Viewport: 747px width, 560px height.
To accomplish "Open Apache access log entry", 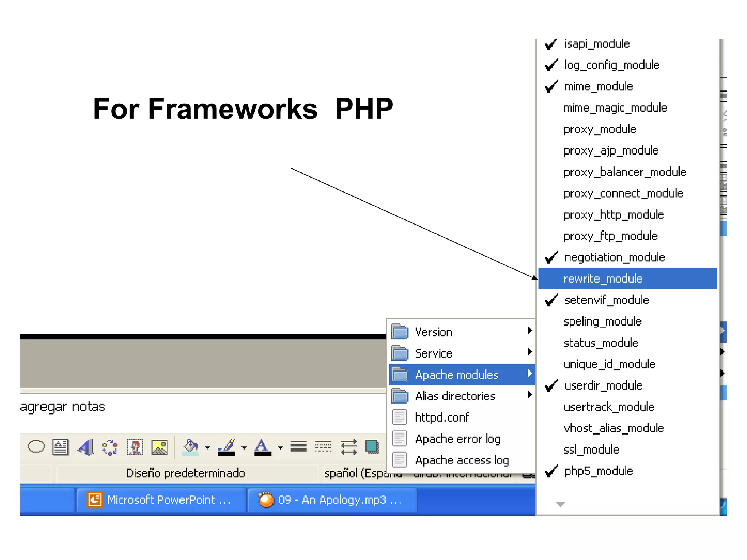I will pyautogui.click(x=462, y=460).
